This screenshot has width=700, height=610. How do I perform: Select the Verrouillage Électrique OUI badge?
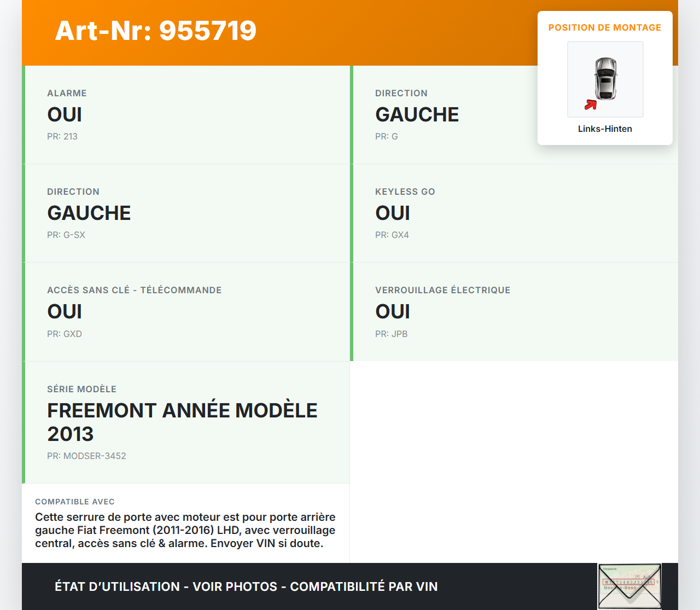(x=392, y=311)
